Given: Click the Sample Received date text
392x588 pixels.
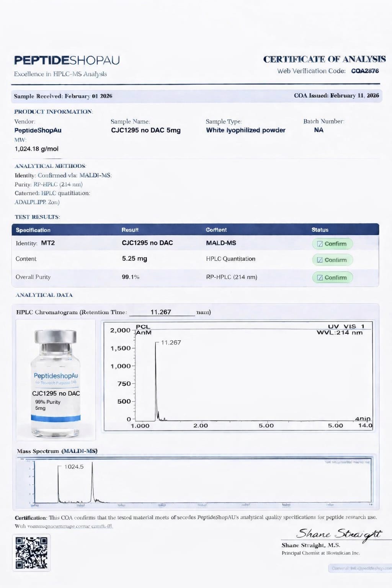Looking at the screenshot, I should pyautogui.click(x=63, y=96).
